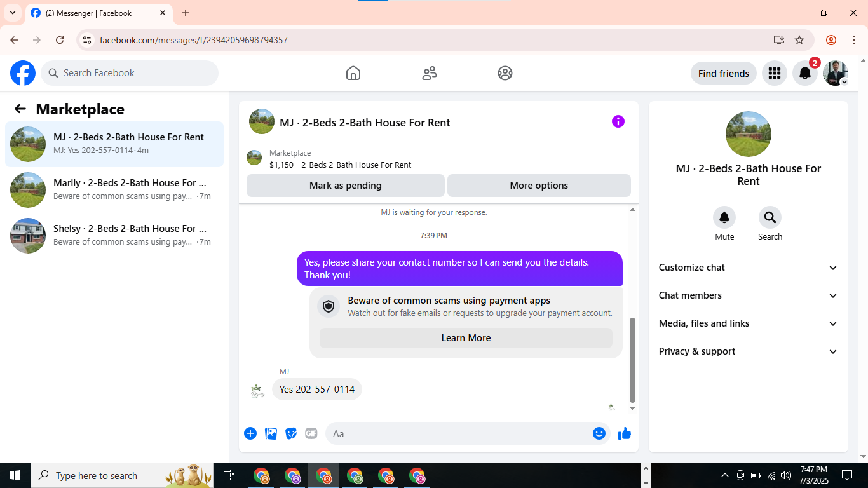Open the emoji picker smiley

(x=599, y=433)
